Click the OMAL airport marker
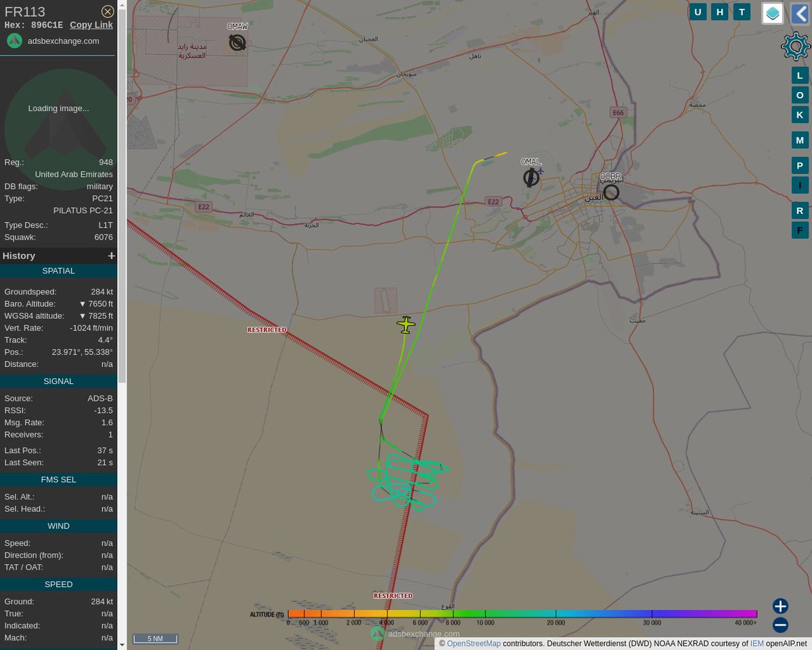Image resolution: width=812 pixels, height=650 pixels. click(x=531, y=178)
